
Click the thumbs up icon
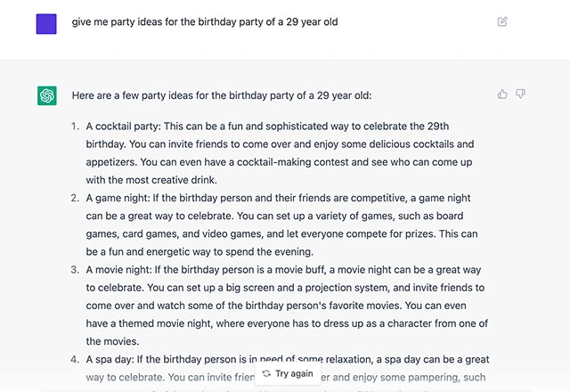click(503, 94)
